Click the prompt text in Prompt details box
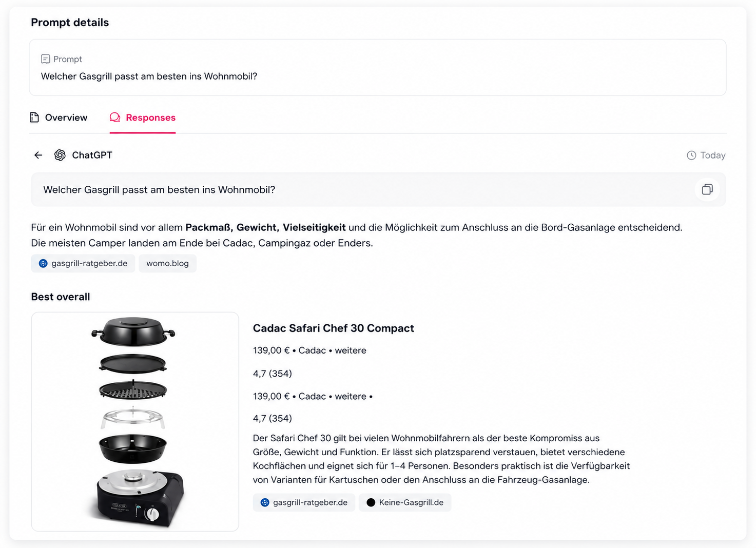Image resolution: width=756 pixels, height=548 pixels. click(x=149, y=76)
